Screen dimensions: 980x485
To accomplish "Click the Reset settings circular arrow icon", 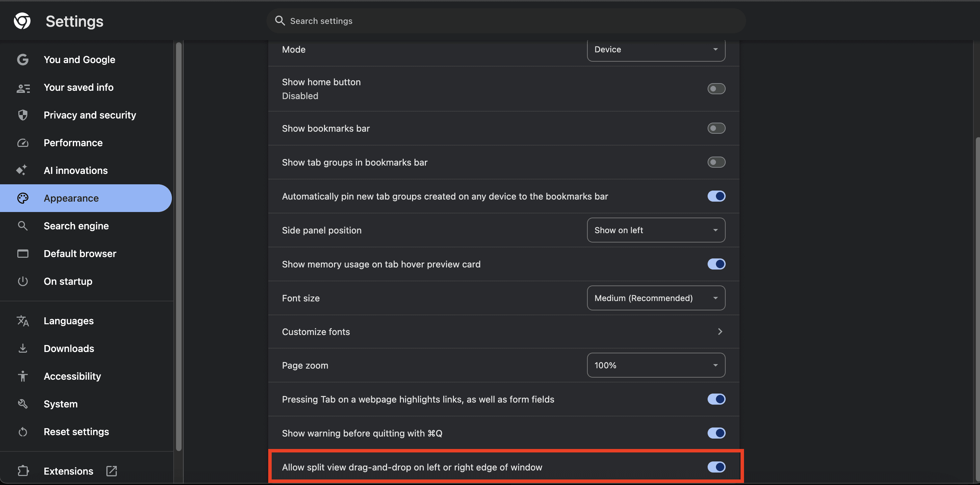I will click(23, 432).
